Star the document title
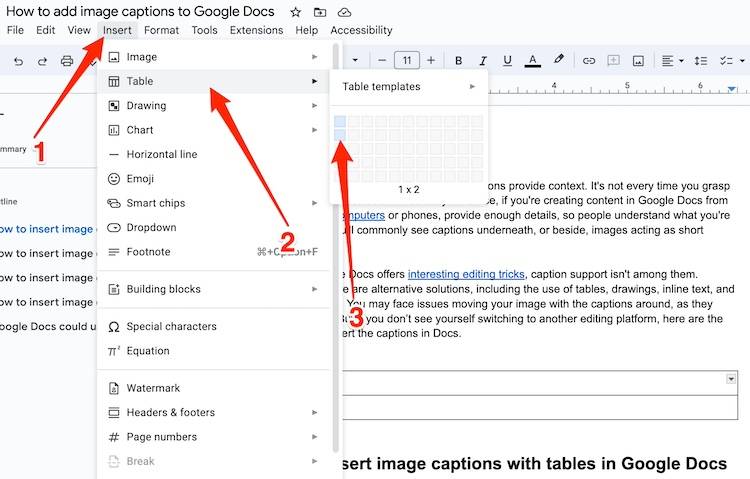Viewport: 750px width, 479px height. click(295, 12)
